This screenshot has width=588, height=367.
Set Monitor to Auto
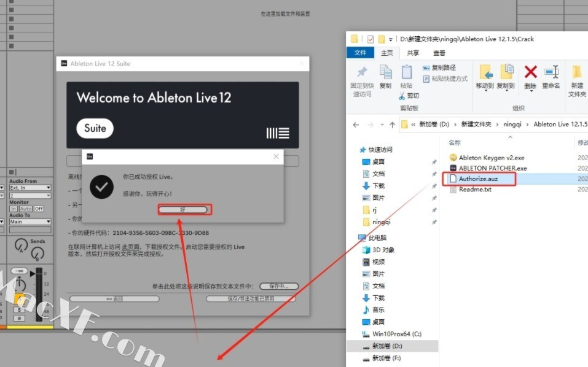coord(26,209)
